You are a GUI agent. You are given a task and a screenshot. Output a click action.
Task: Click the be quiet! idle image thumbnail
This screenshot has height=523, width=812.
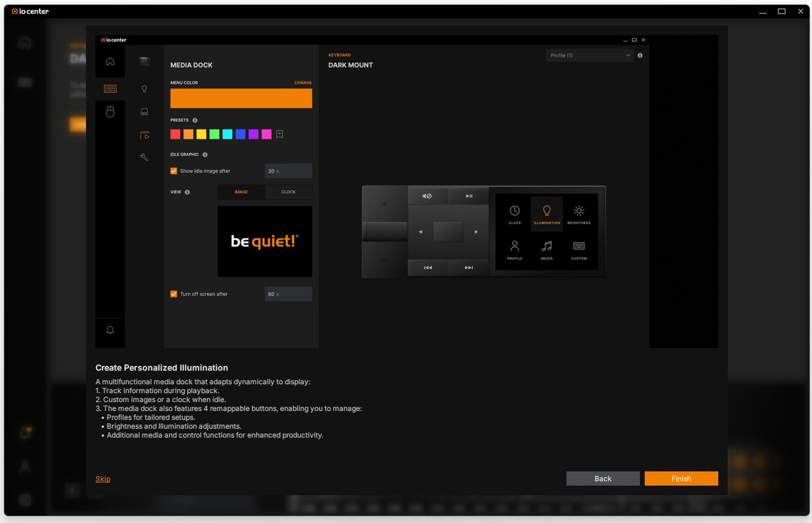click(x=265, y=241)
